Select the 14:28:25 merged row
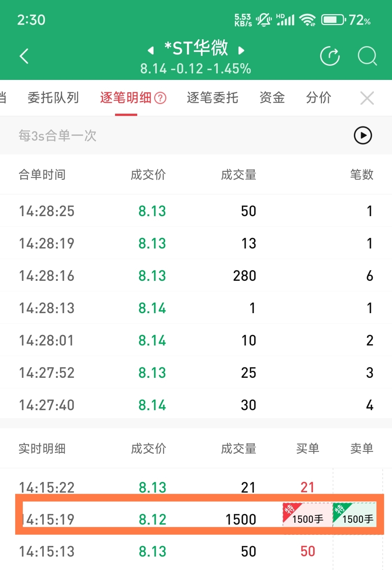The image size is (392, 570). (x=196, y=211)
